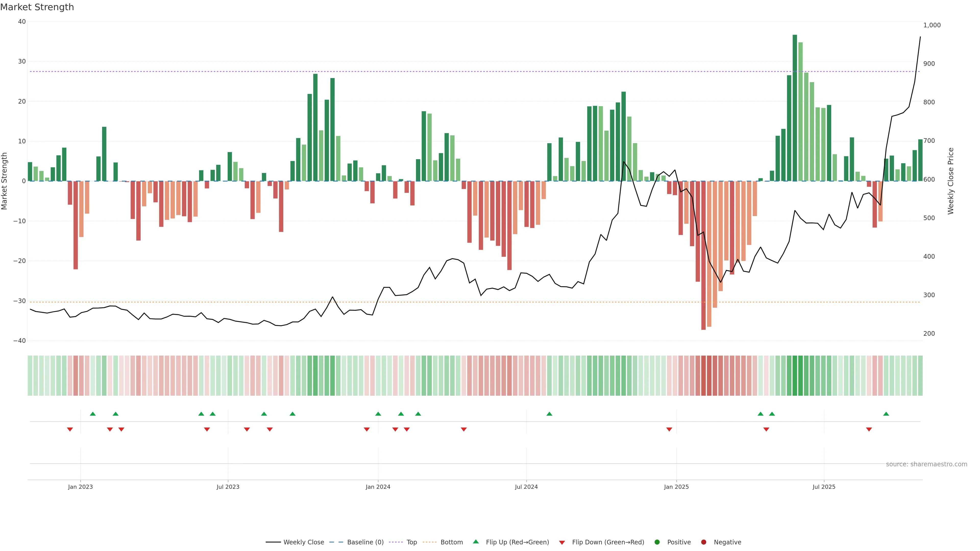Click the Jul 2025 x-axis label

(824, 487)
